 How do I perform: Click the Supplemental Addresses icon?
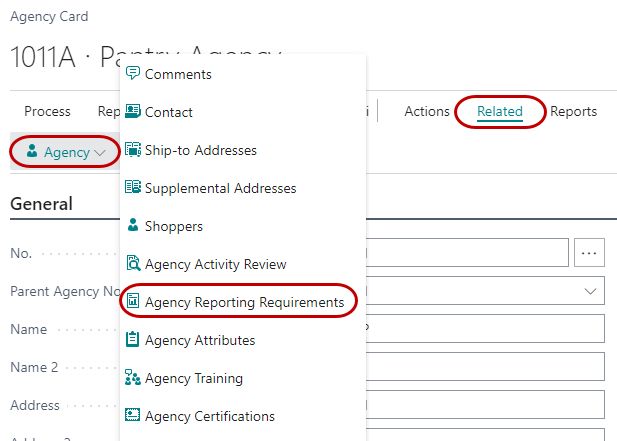pyautogui.click(x=132, y=188)
